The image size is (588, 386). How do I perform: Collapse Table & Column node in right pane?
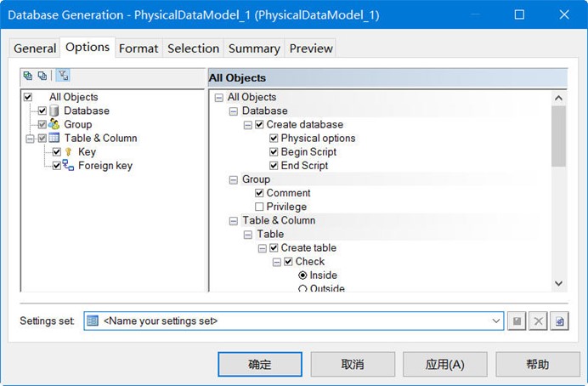(234, 221)
